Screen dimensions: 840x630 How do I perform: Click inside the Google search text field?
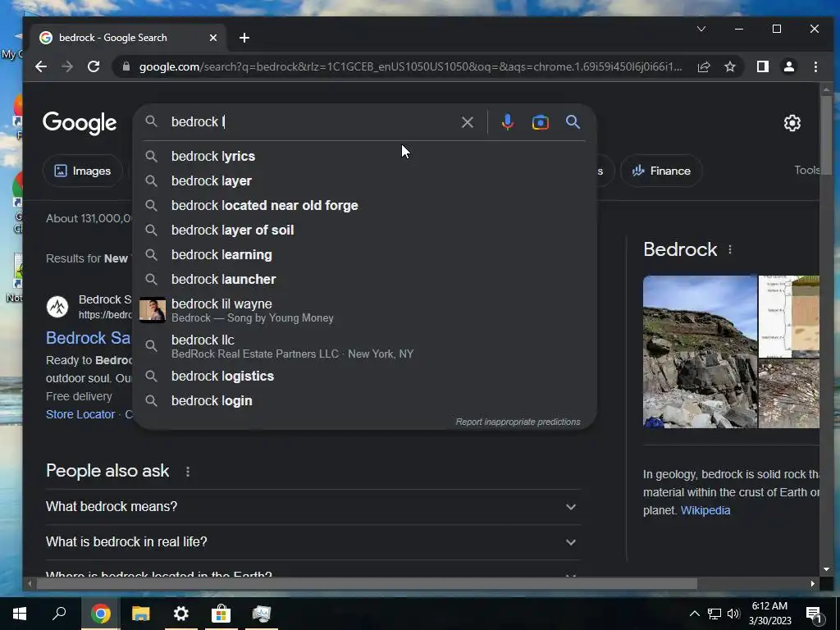tap(311, 122)
